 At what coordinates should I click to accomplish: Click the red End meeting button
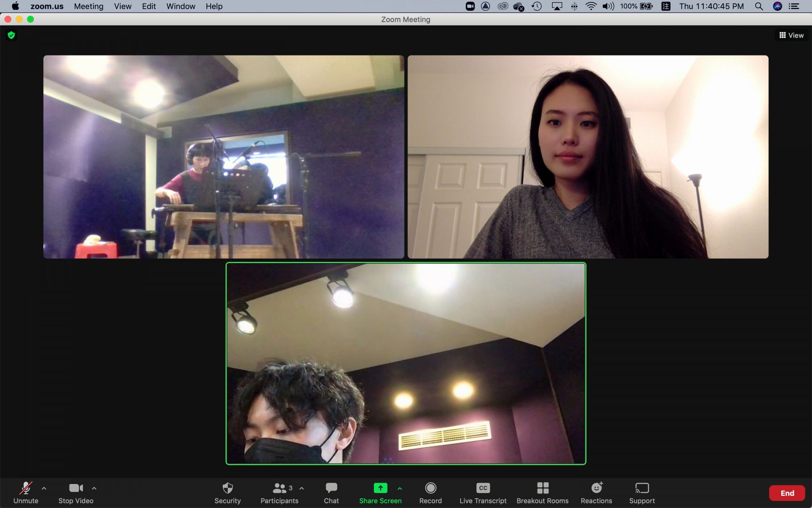pyautogui.click(x=787, y=493)
